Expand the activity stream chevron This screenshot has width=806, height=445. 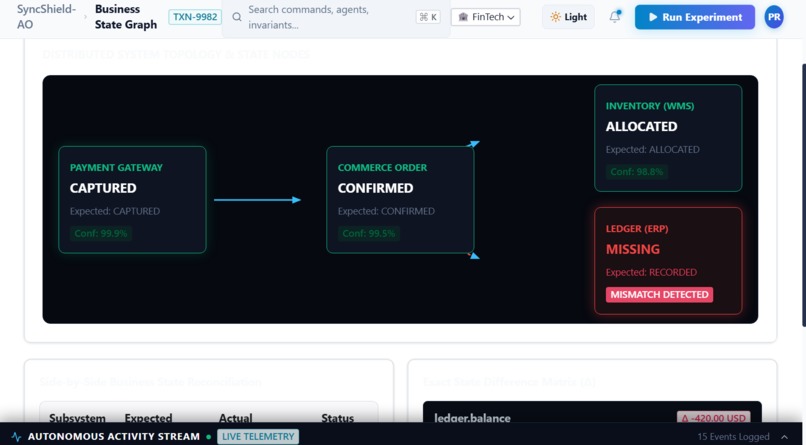coord(784,437)
